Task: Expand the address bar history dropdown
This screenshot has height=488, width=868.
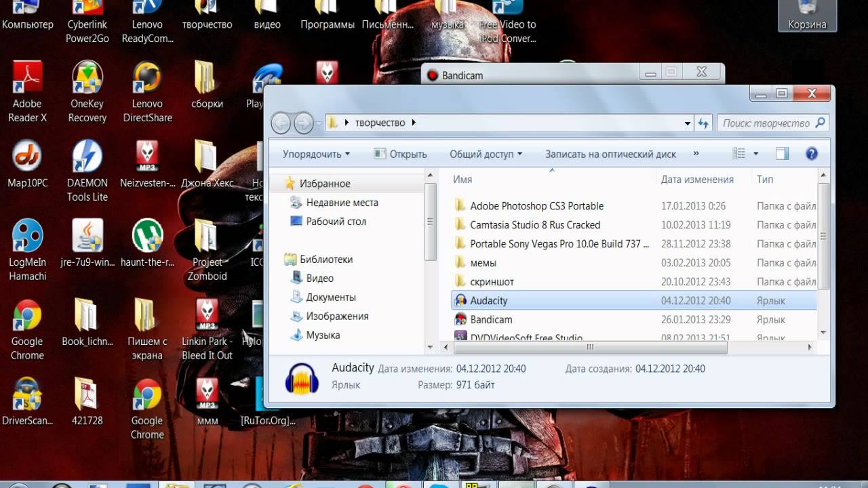Action: pyautogui.click(x=688, y=123)
